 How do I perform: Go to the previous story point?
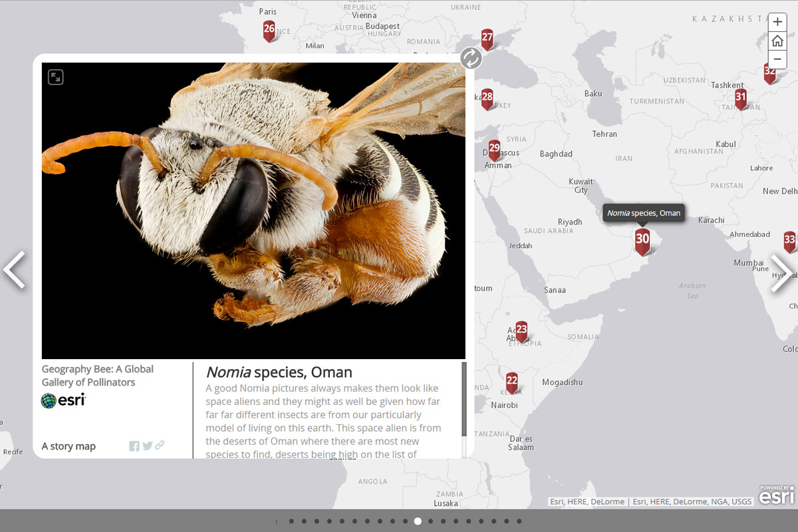(15, 270)
